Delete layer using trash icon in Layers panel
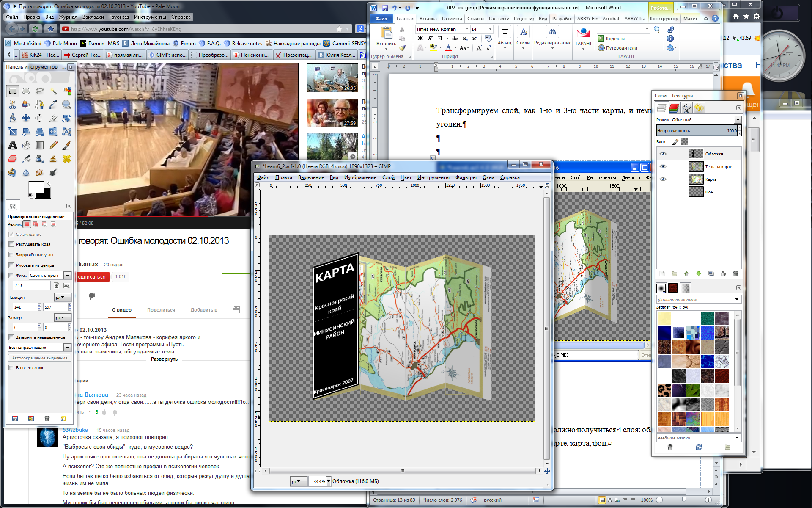The width and height of the screenshot is (812, 508). point(735,274)
